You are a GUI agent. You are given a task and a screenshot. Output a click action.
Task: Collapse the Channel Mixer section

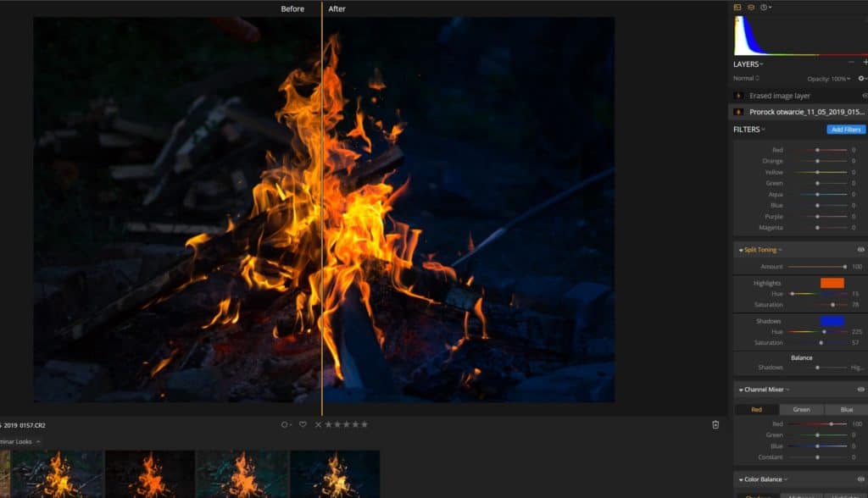(x=763, y=390)
